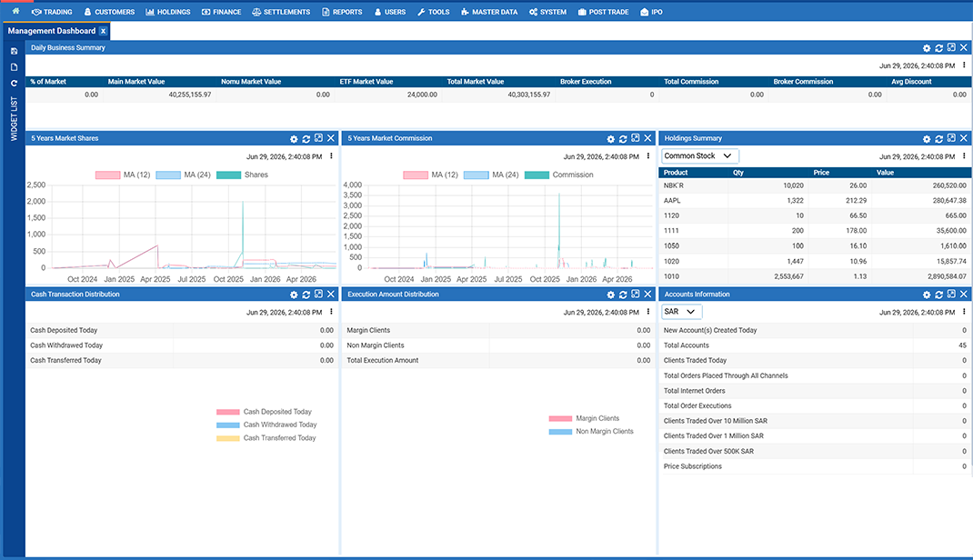Viewport: 973px width, 560px height.
Task: Click the save icon in left sidebar
Action: point(14,52)
